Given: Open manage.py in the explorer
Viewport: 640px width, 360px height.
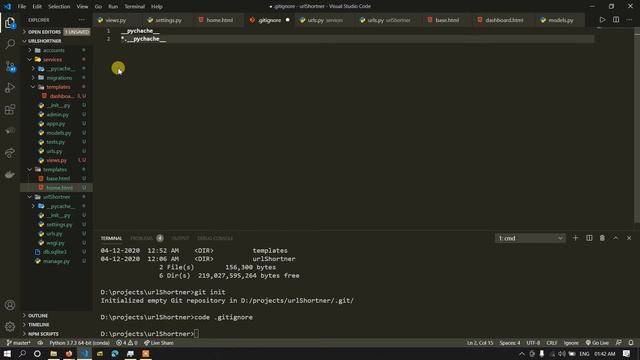Looking at the screenshot, I should (x=56, y=261).
